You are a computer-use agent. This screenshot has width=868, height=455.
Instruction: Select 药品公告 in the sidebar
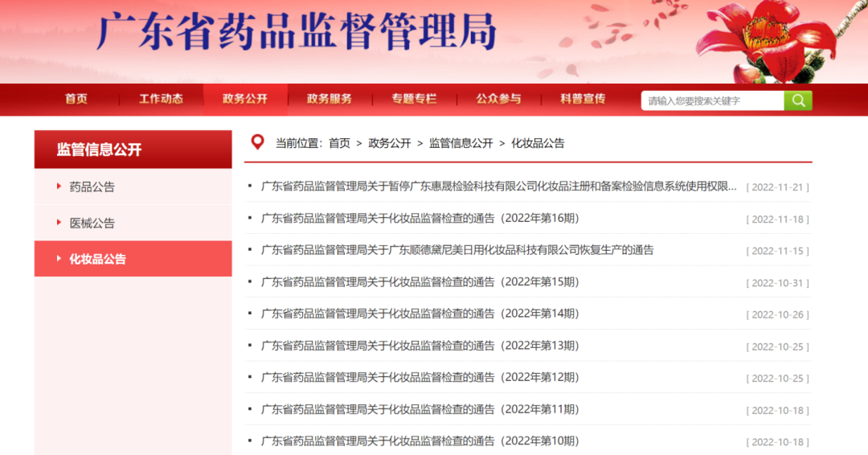[x=92, y=187]
